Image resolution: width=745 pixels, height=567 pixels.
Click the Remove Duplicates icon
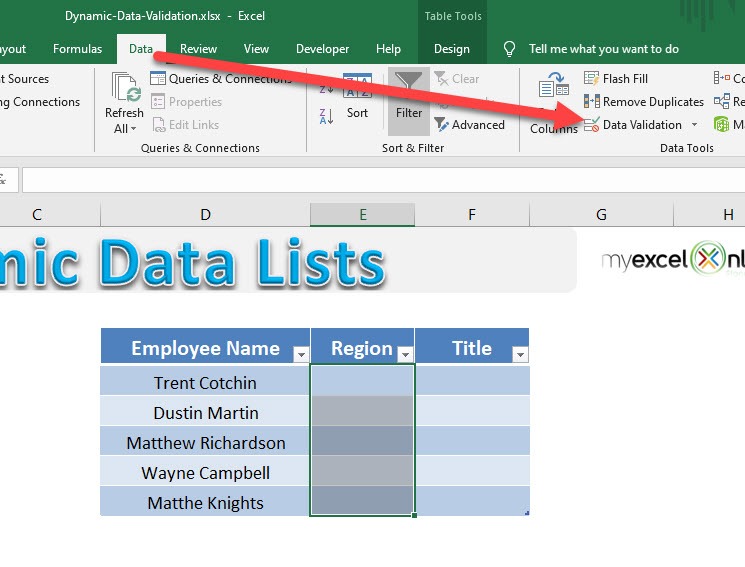[x=592, y=101]
